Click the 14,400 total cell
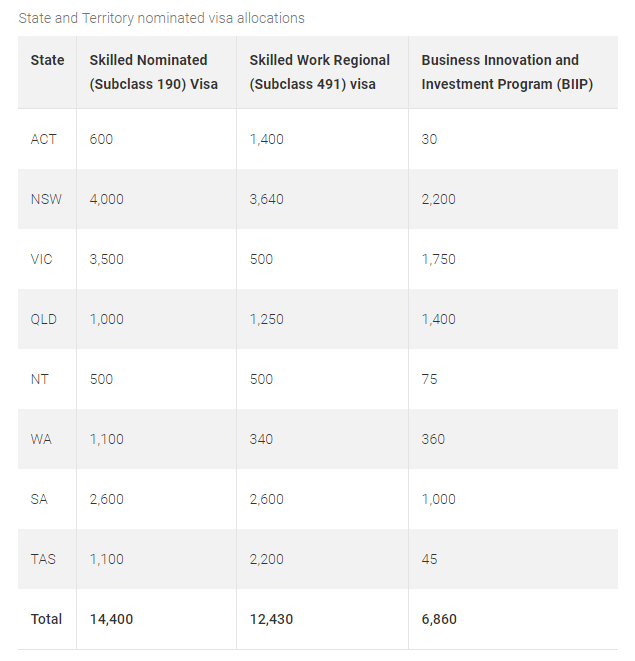Image resolution: width=635 pixels, height=661 pixels. click(x=111, y=619)
